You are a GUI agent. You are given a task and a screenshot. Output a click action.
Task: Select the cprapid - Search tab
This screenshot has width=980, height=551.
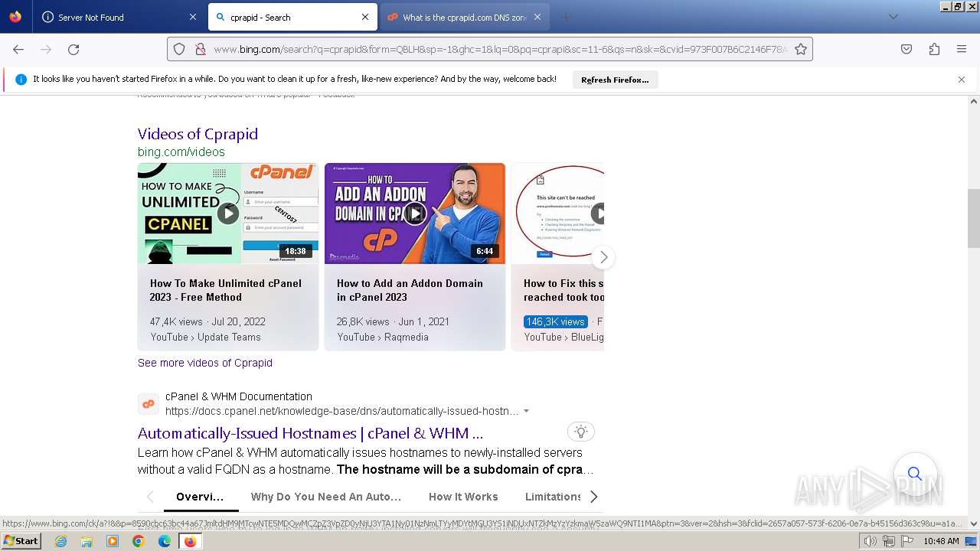coord(292,17)
